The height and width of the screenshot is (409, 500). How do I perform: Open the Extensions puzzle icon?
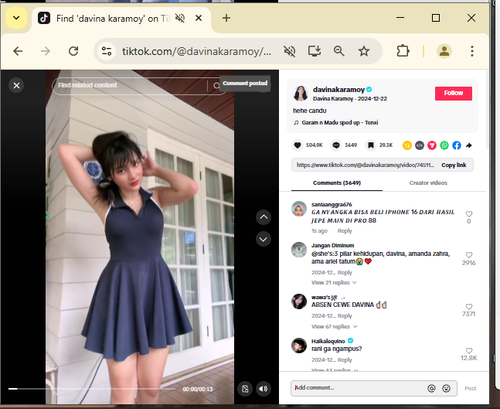click(403, 51)
